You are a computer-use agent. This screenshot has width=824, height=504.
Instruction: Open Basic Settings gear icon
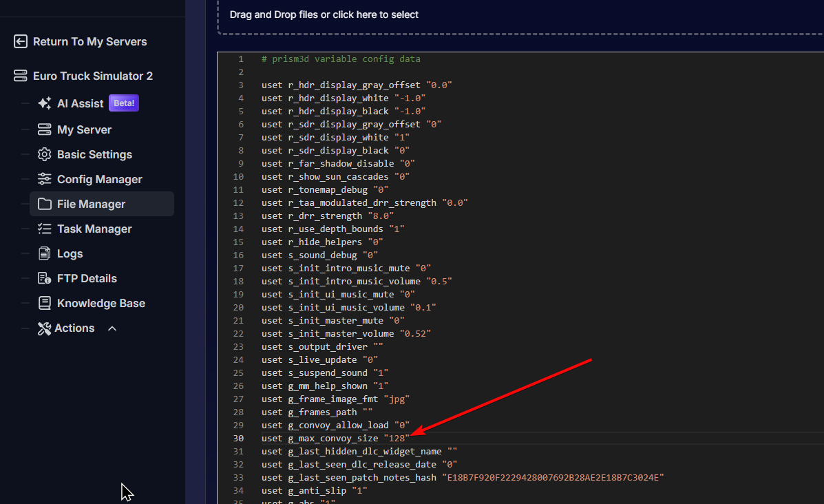click(x=45, y=155)
